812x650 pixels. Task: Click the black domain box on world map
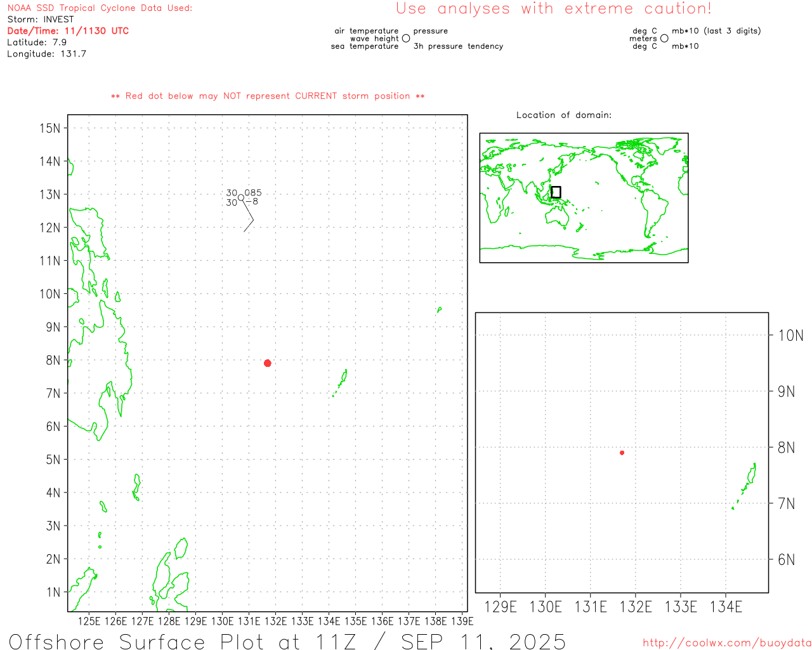tap(556, 192)
